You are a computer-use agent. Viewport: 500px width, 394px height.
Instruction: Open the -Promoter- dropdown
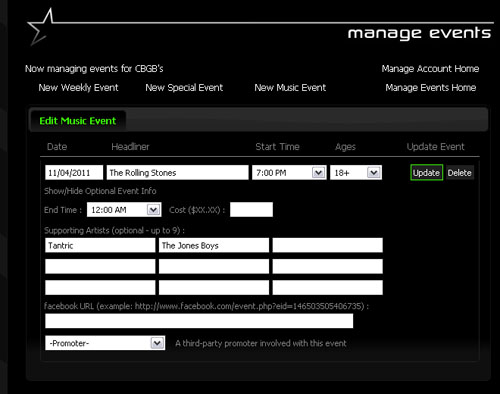coord(105,343)
